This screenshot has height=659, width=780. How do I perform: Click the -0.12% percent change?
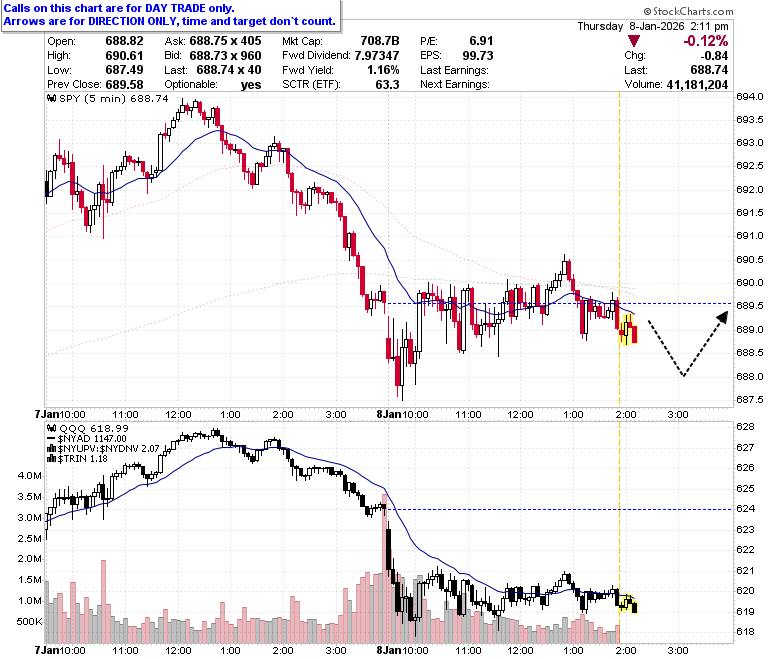[705, 41]
